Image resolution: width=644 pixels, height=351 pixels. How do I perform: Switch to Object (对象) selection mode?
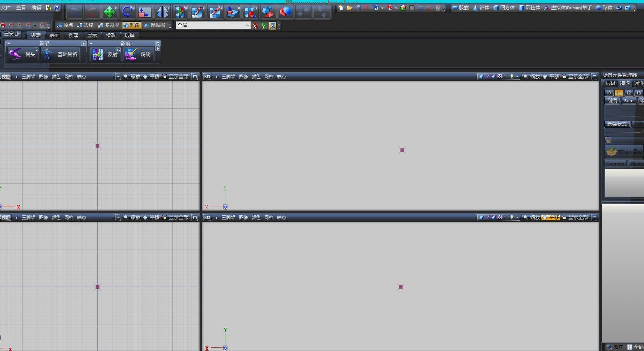pos(131,25)
